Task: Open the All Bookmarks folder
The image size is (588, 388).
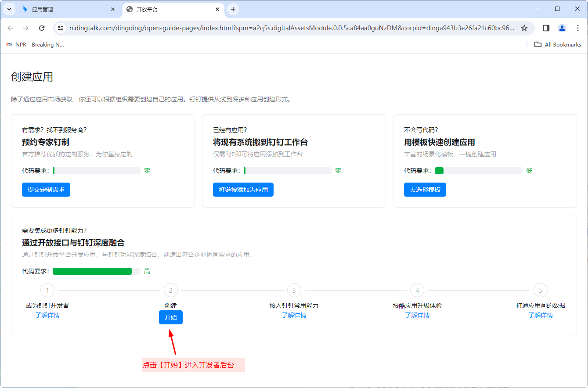Action: click(x=557, y=44)
